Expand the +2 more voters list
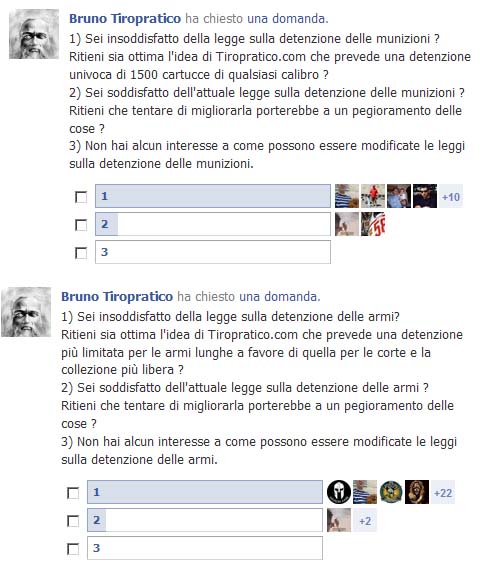 click(x=365, y=521)
